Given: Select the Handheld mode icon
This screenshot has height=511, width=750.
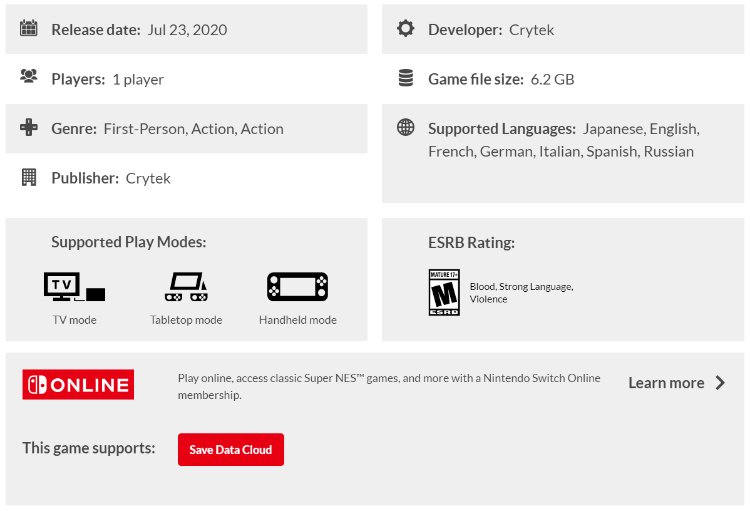Looking at the screenshot, I should click(x=298, y=287).
